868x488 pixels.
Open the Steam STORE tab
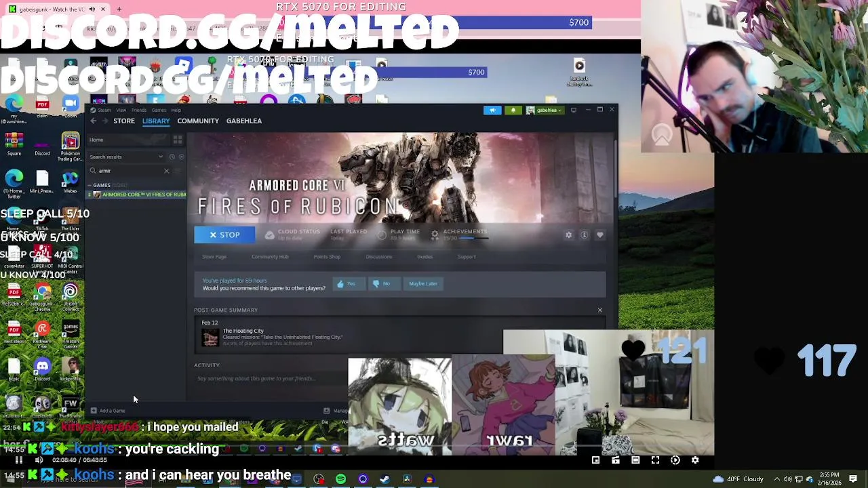(x=124, y=121)
